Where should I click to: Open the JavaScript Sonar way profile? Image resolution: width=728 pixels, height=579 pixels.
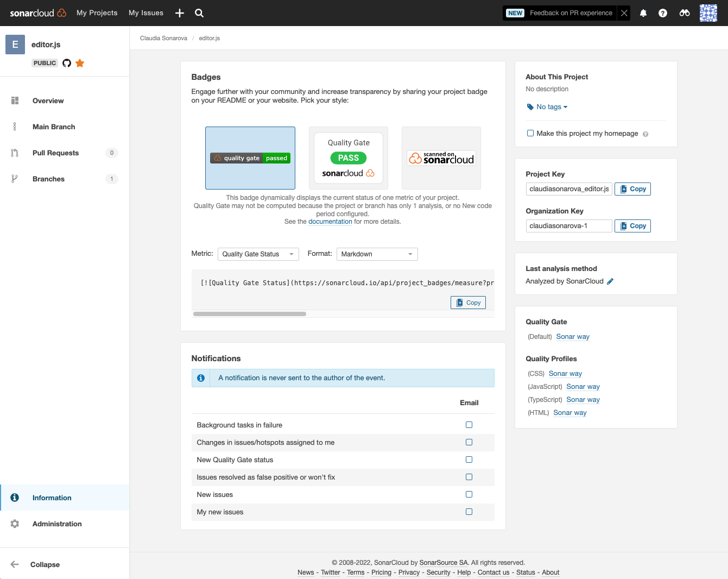tap(583, 387)
